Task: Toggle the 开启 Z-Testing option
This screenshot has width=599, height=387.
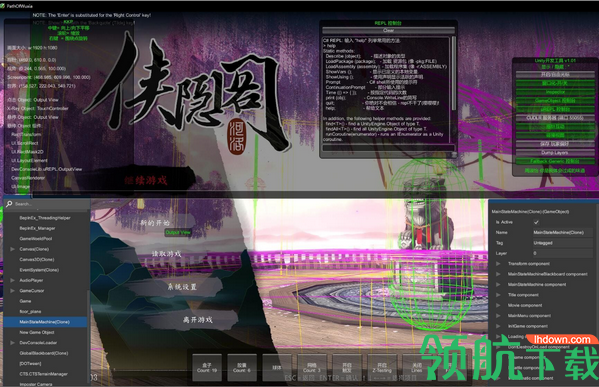Action: [382, 368]
